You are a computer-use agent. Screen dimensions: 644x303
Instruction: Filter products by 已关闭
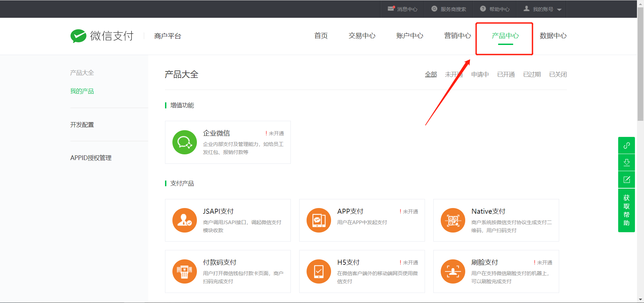(558, 74)
